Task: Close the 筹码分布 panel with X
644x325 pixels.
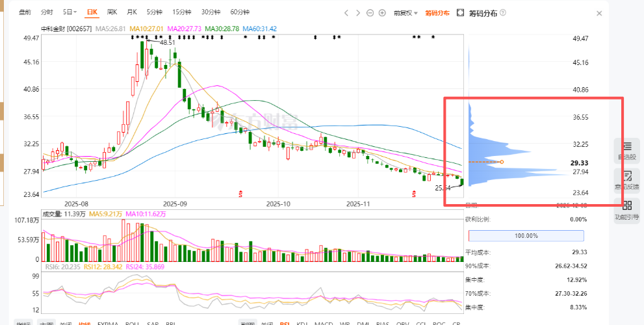Action: coord(599,13)
